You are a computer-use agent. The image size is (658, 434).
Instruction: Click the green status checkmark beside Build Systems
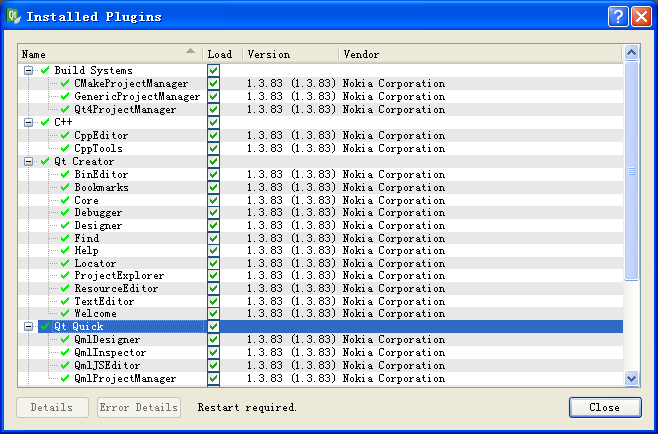point(45,70)
